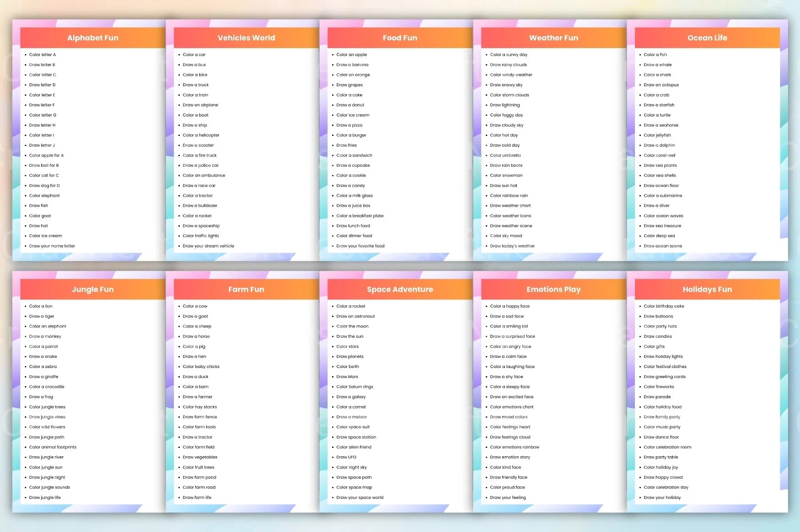Select 'Draw your space world' item

360,498
